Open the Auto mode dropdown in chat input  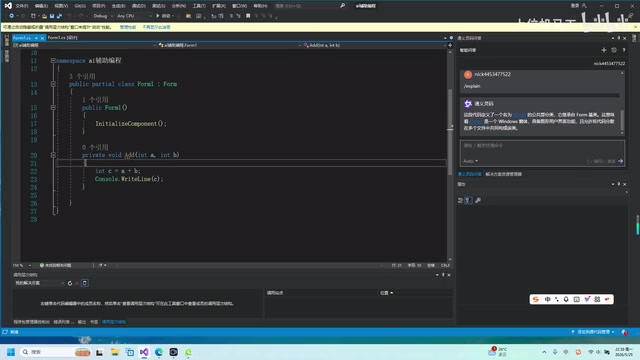pyautogui.click(x=470, y=161)
